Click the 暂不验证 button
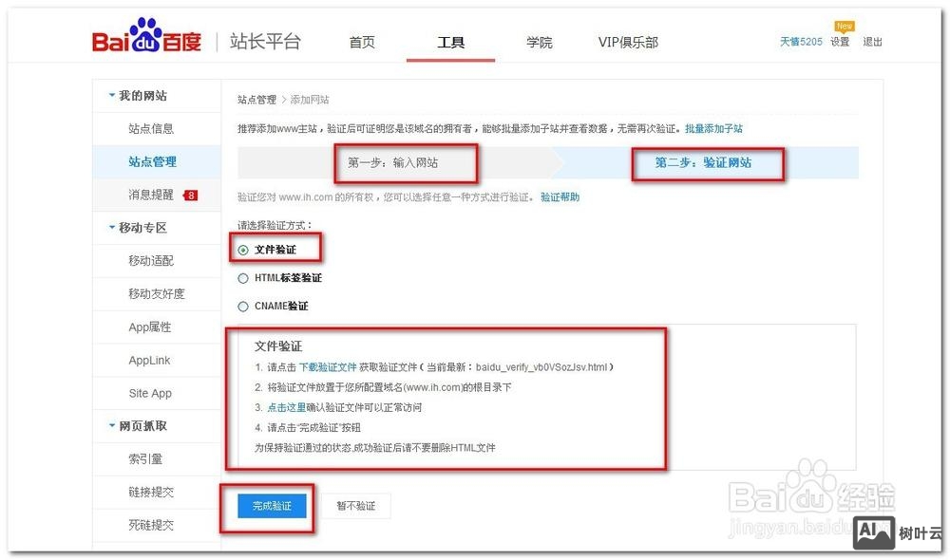The image size is (950, 560). [x=357, y=505]
